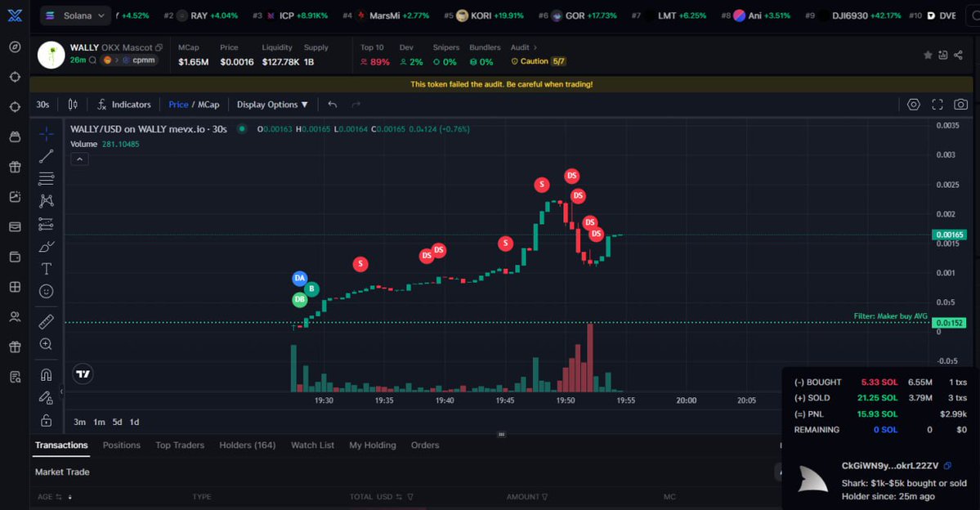Redo the chart action
The height and width of the screenshot is (510, 980).
pyautogui.click(x=356, y=105)
